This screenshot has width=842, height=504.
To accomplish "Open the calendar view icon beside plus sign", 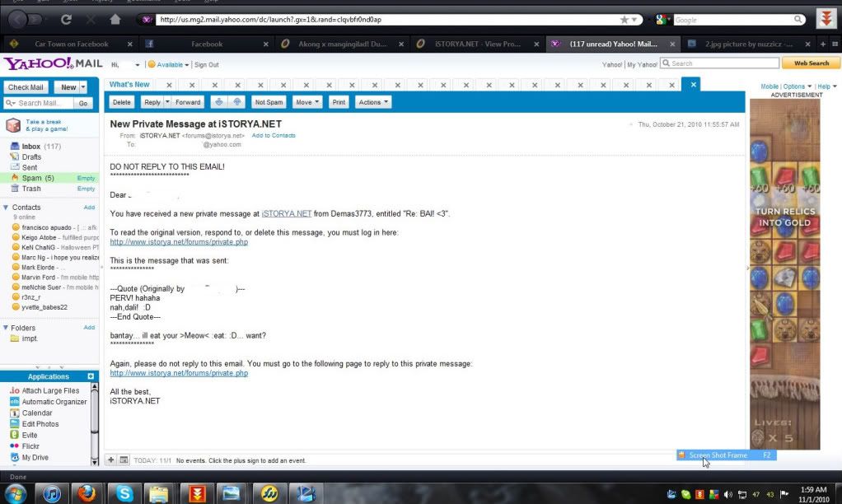I will pyautogui.click(x=124, y=460).
